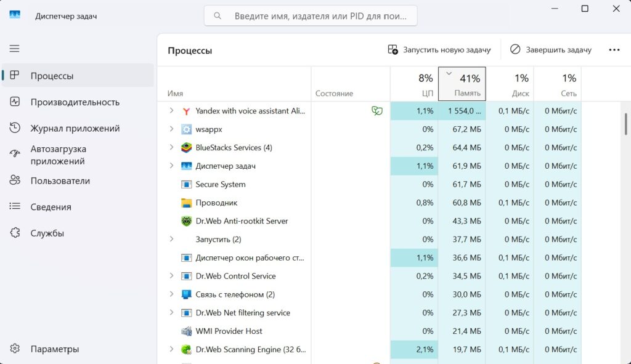Viewport: 631px width, 364px height.
Task: Switch to the Производительность tab
Action: [x=78, y=102]
